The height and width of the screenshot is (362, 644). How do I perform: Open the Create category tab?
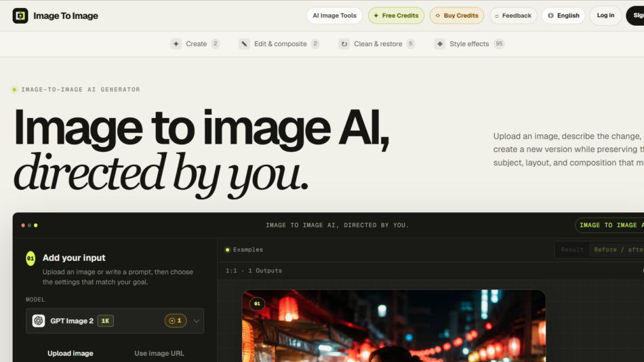pos(195,44)
